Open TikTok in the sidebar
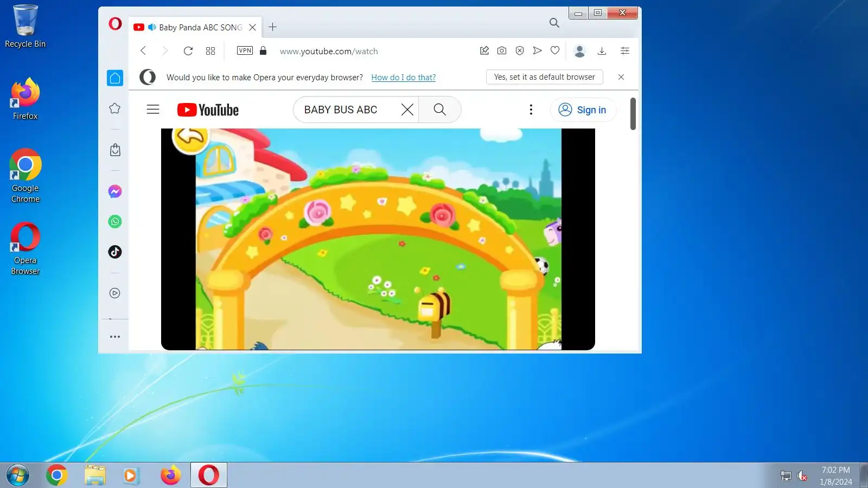This screenshot has height=488, width=868. coord(115,252)
